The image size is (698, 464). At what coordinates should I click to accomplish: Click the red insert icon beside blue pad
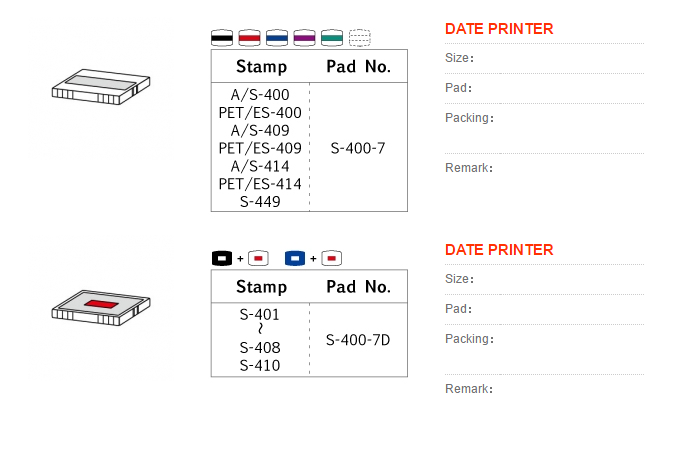coord(331,258)
